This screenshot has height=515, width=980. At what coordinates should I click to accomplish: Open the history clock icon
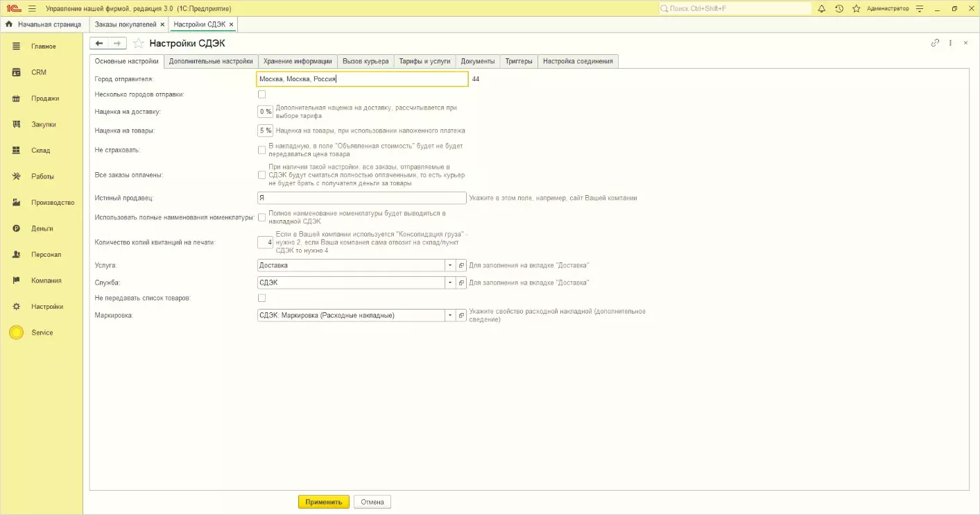coord(839,8)
